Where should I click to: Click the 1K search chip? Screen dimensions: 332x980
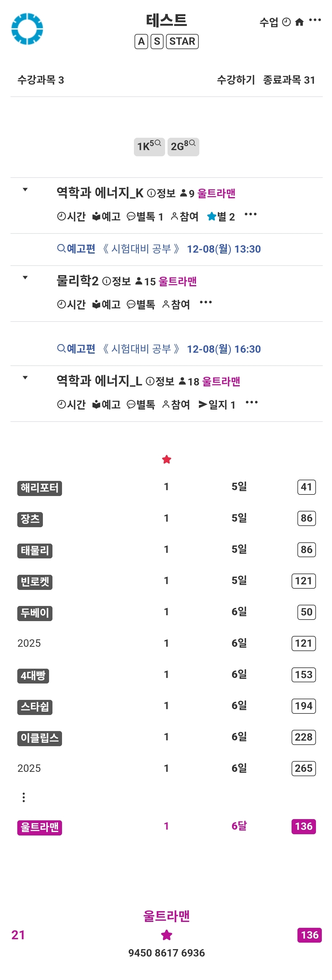tap(149, 146)
